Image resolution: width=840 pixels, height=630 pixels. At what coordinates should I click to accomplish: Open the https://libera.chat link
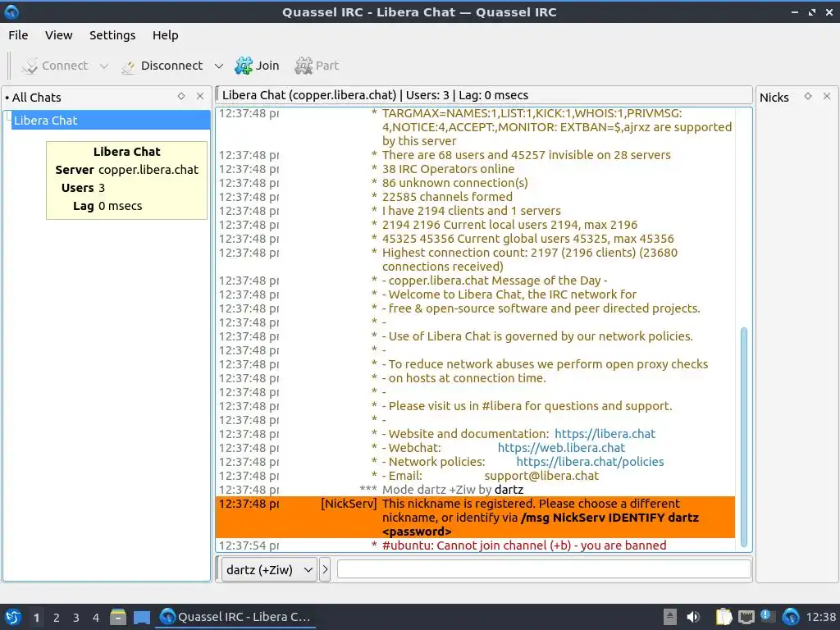click(605, 434)
